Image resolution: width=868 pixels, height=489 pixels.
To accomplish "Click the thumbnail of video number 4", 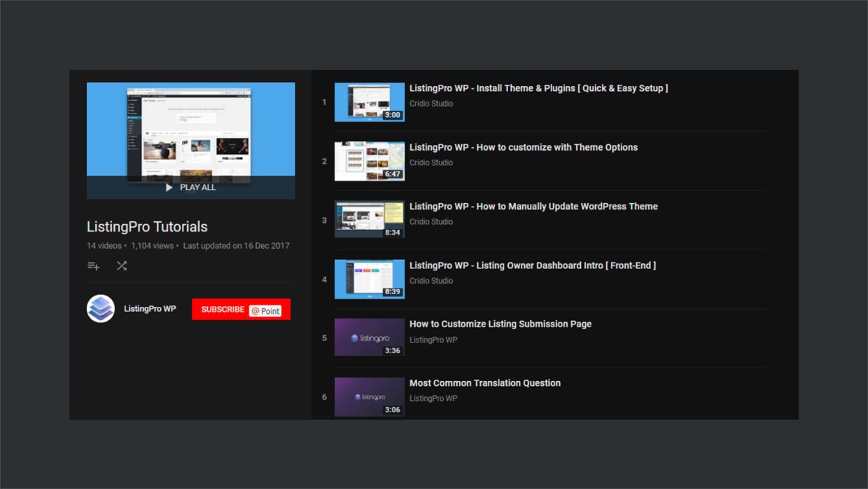I will (x=369, y=279).
